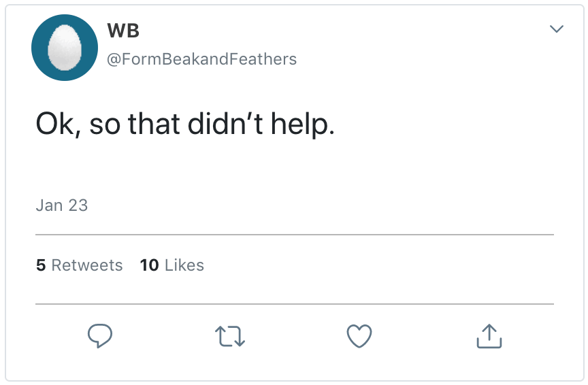Like the tweet with the heart icon
This screenshot has width=588, height=385.
tap(359, 335)
